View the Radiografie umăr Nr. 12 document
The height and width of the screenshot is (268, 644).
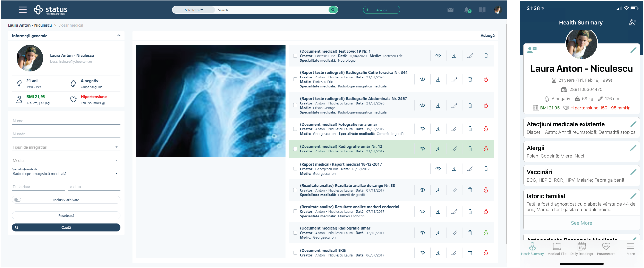[422, 148]
